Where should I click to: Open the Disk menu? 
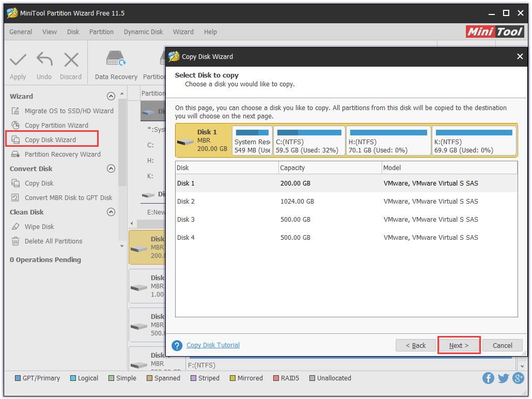click(x=73, y=32)
